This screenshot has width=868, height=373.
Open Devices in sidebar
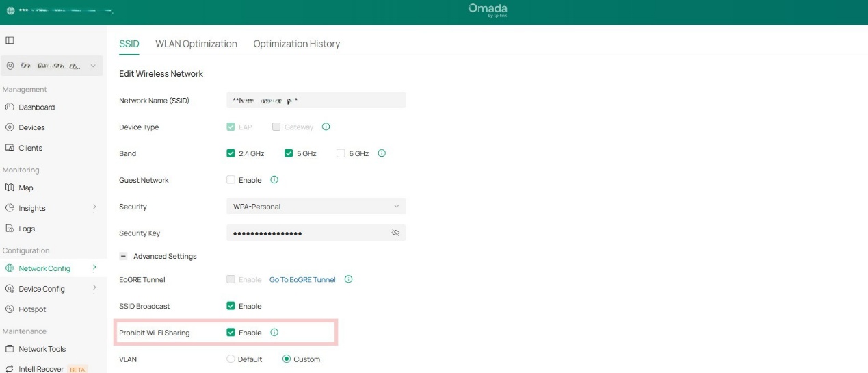[x=32, y=128]
